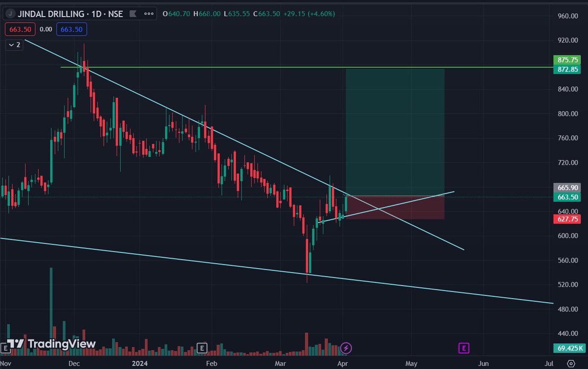Click the high value H668.00
Image resolution: width=588 pixels, height=369 pixels.
tap(207, 14)
